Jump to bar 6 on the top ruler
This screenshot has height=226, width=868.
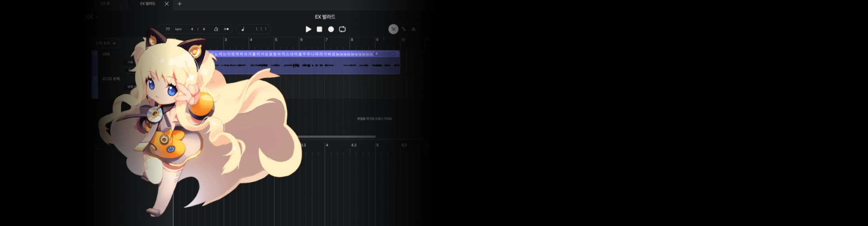302,40
